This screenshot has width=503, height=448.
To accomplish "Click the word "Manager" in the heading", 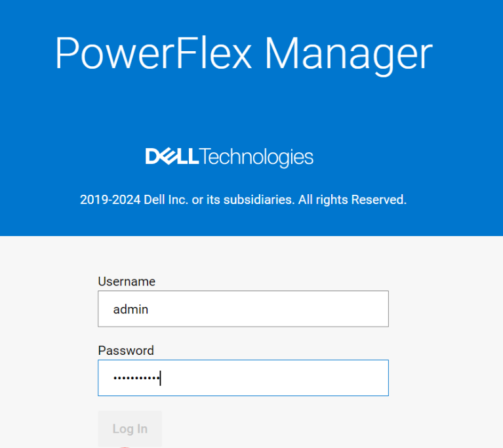I will coord(348,54).
